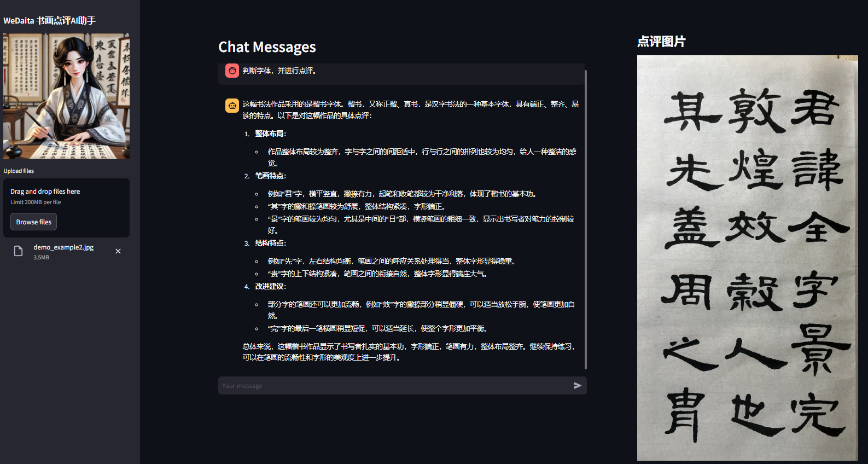Click the send message arrow icon
The image size is (868, 464).
pos(577,386)
